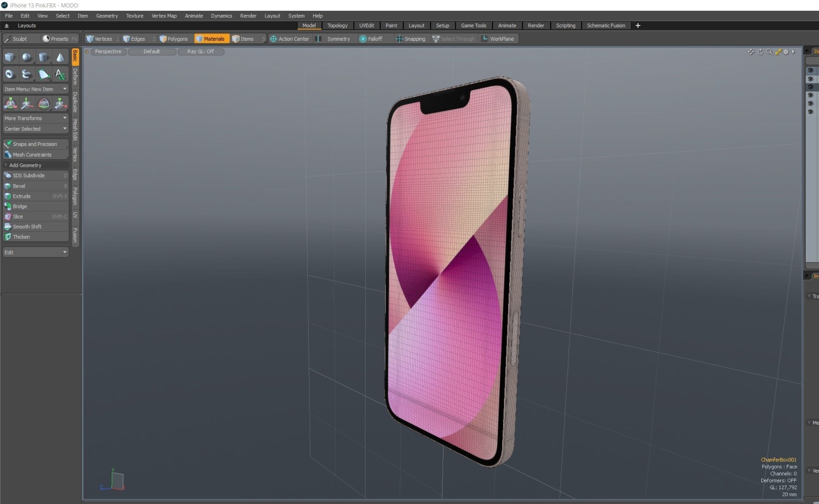Click the Default shading style button
819x504 pixels.
pos(152,52)
